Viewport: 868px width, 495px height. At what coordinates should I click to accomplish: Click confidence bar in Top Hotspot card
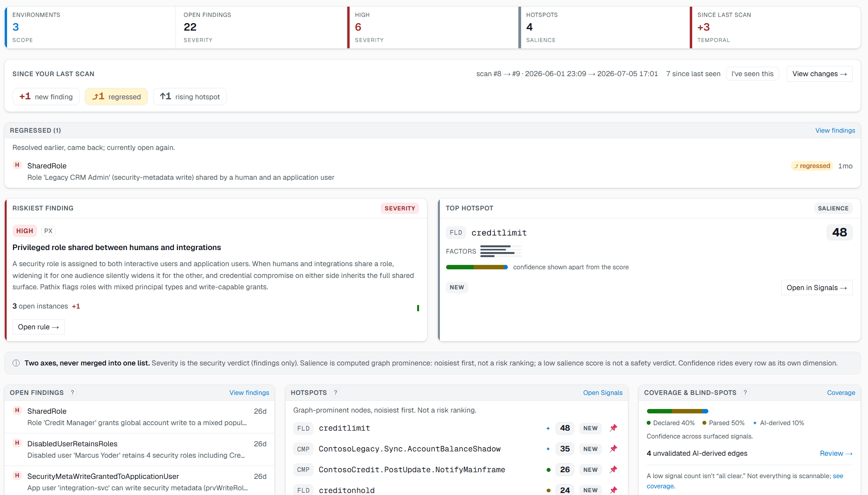coord(477,267)
